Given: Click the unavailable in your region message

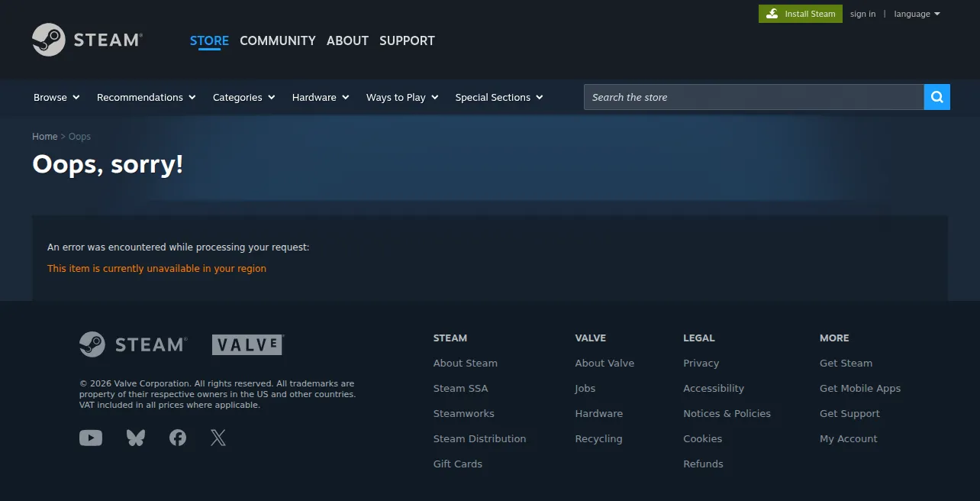Looking at the screenshot, I should click(x=157, y=268).
